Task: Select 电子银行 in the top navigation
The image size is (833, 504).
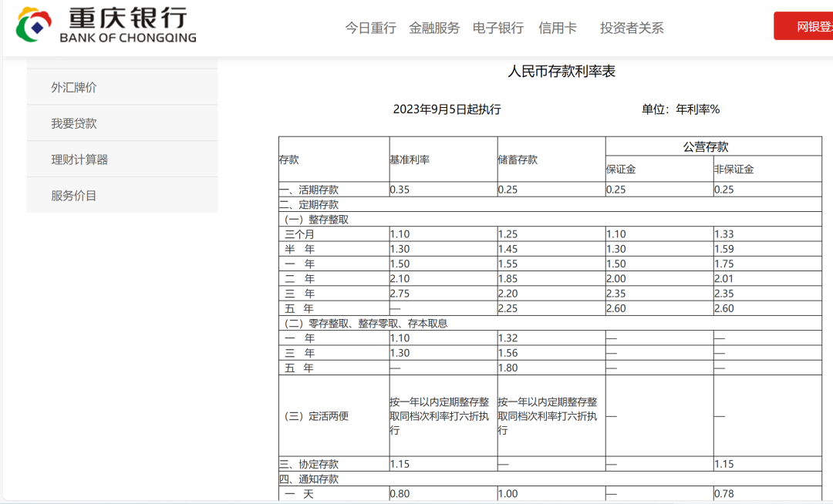Action: point(498,28)
